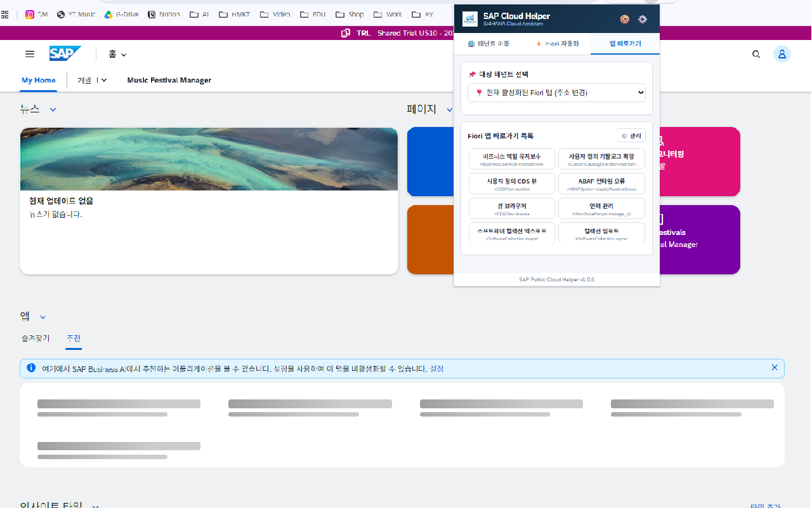The width and height of the screenshot is (812, 508).
Task: Dismiss the SAP Business AI info banner
Action: point(775,368)
